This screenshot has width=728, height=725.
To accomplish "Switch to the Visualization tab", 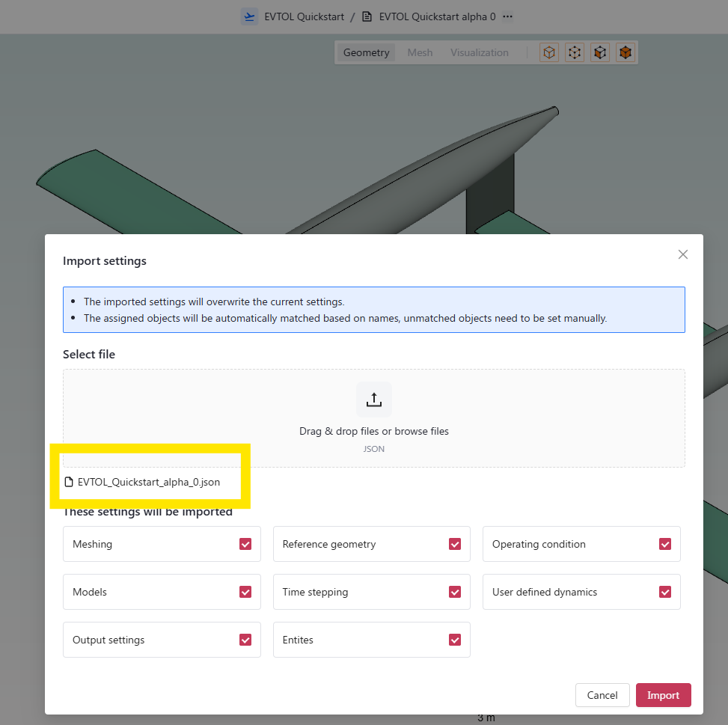I will [479, 52].
